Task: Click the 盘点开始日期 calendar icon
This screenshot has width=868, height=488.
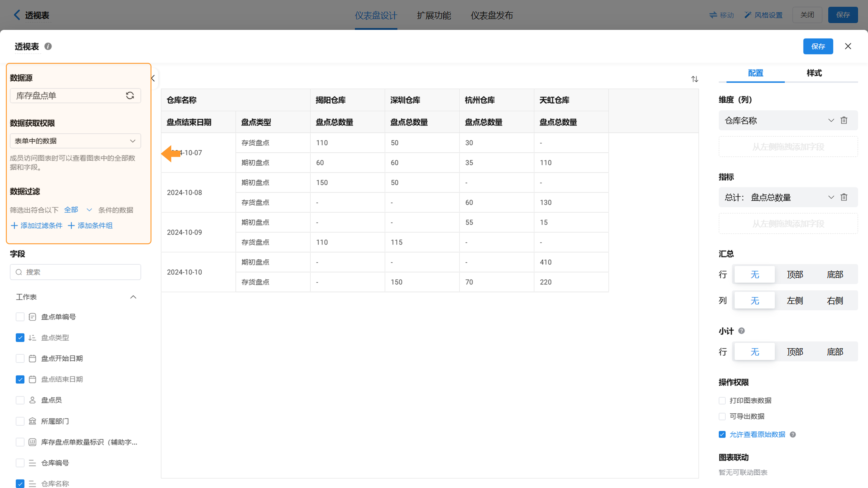Action: point(32,359)
